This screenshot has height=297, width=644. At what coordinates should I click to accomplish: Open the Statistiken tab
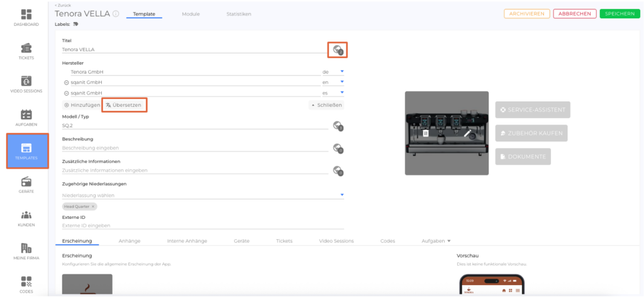click(x=239, y=14)
